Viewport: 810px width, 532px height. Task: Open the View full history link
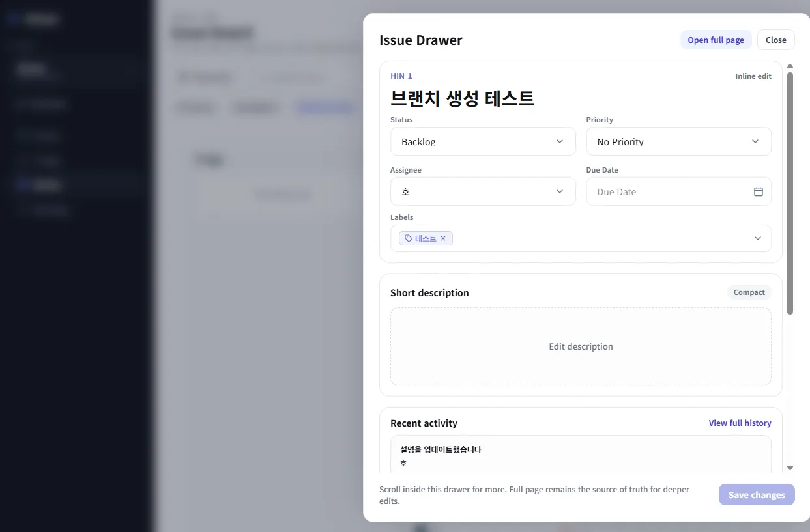[x=740, y=423]
